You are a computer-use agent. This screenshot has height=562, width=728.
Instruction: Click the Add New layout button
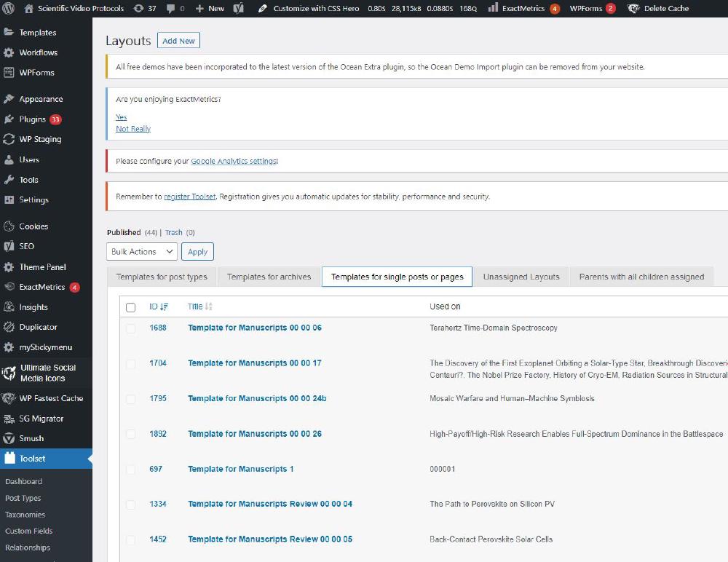(x=179, y=41)
